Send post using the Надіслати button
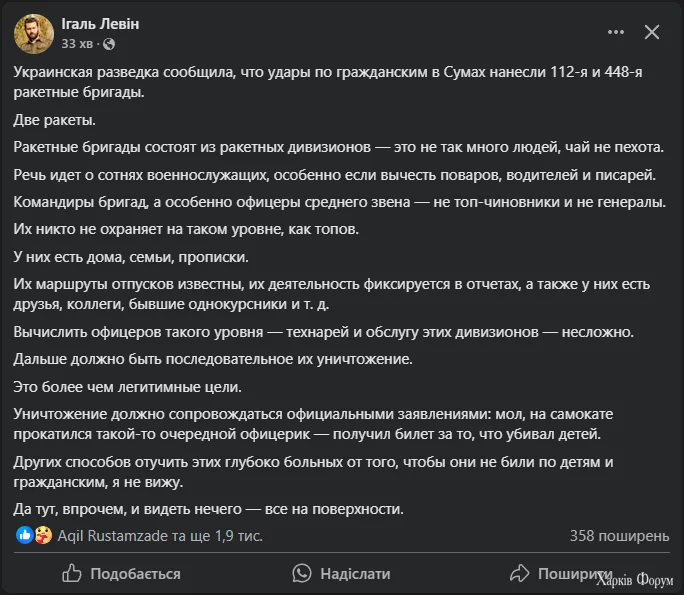The width and height of the screenshot is (684, 595). [355, 574]
